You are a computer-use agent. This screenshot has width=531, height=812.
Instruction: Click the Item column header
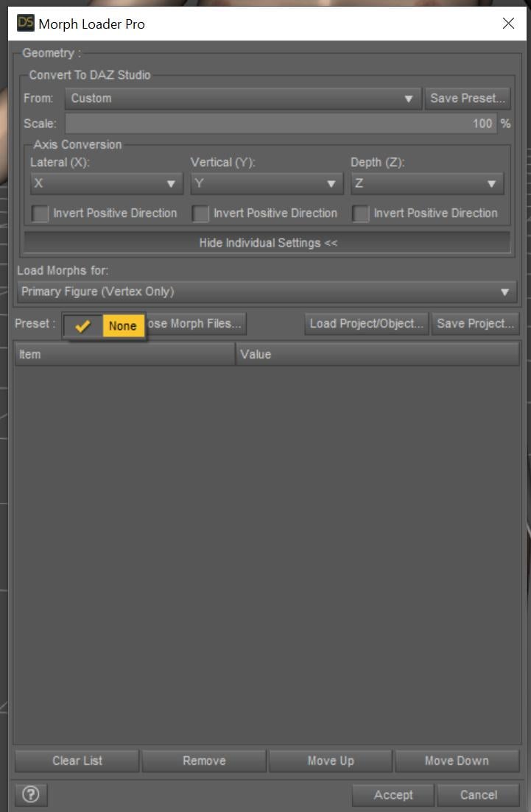[x=125, y=354]
